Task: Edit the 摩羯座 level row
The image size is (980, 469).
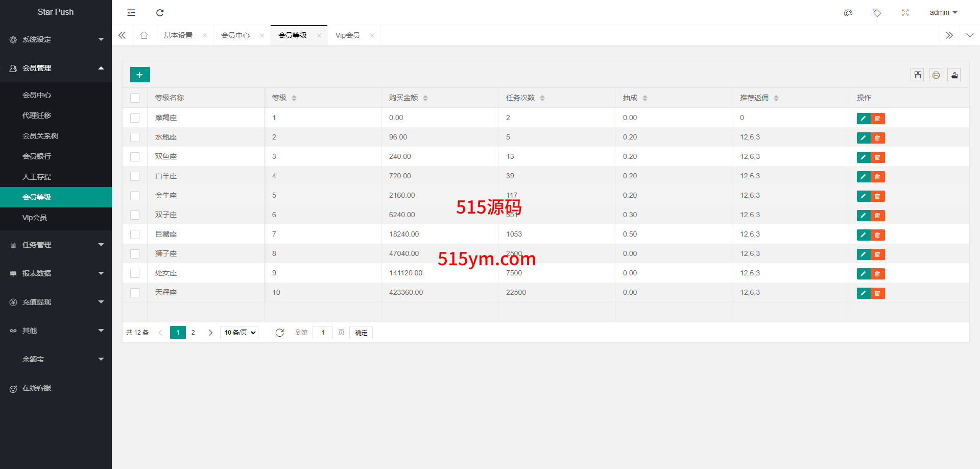Action: [863, 119]
